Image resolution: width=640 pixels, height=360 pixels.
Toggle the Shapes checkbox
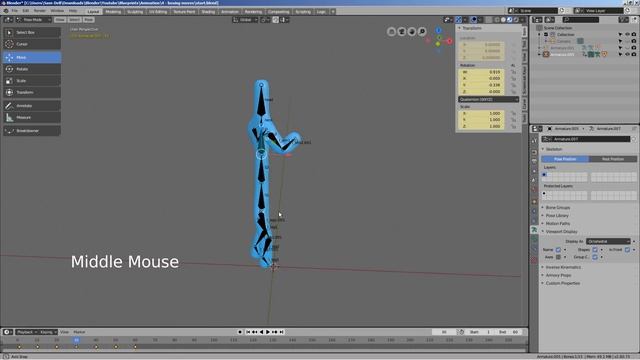click(595, 249)
